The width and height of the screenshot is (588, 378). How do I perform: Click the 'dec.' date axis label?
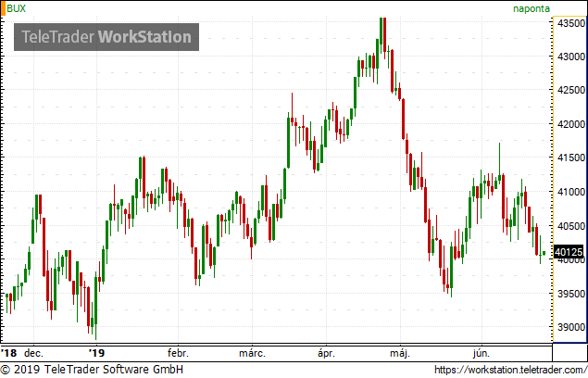33,353
